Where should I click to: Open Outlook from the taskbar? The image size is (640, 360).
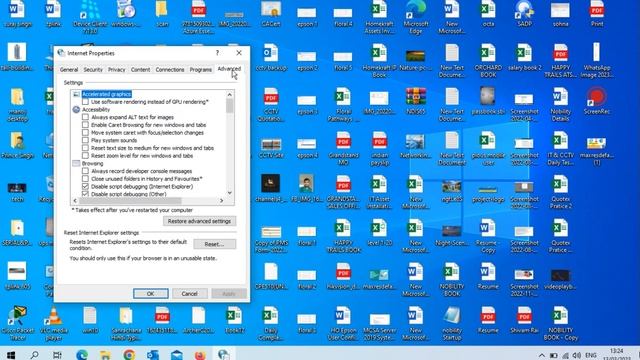(153, 354)
